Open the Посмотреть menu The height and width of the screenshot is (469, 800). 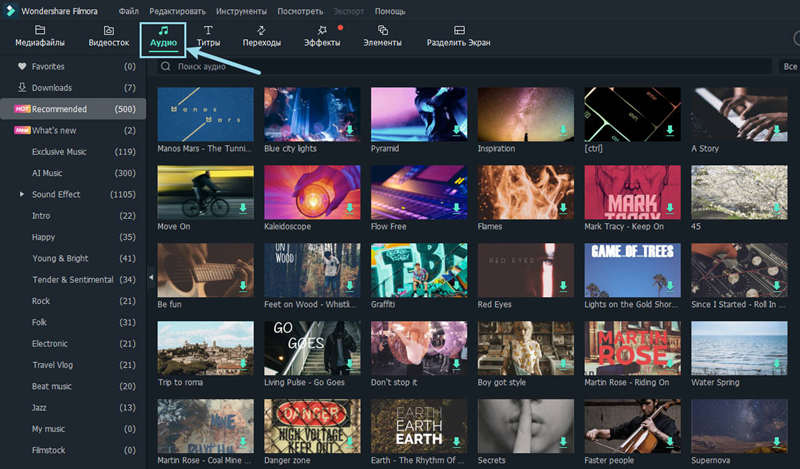click(x=300, y=11)
